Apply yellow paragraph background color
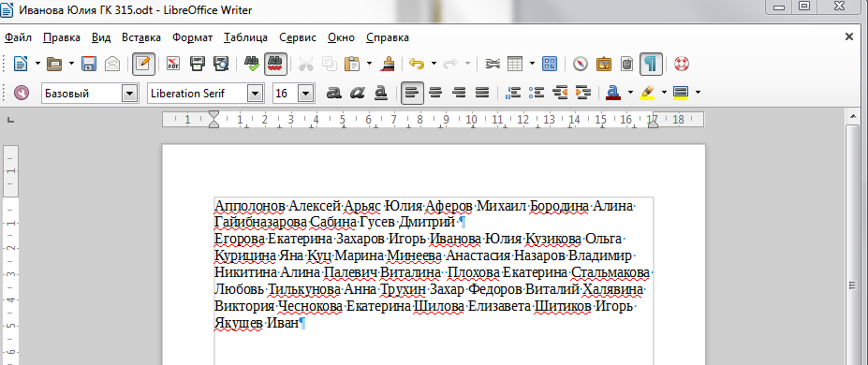Screen dimensions: 868x365 [x=681, y=93]
